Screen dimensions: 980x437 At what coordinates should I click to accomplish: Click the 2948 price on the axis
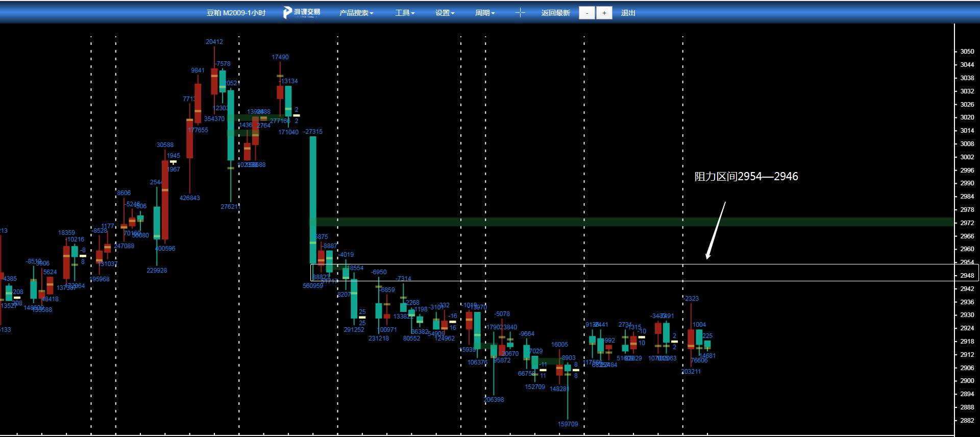tap(967, 275)
